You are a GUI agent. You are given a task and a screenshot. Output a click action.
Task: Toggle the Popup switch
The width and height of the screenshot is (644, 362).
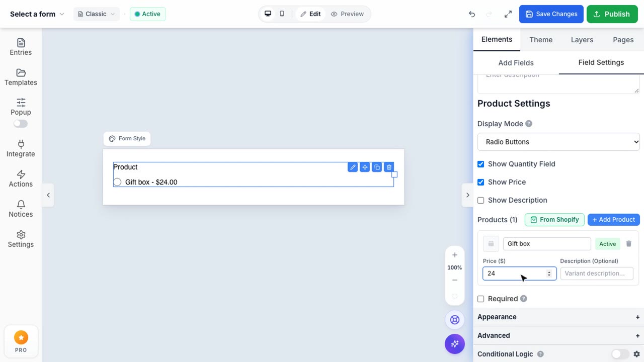(x=21, y=124)
